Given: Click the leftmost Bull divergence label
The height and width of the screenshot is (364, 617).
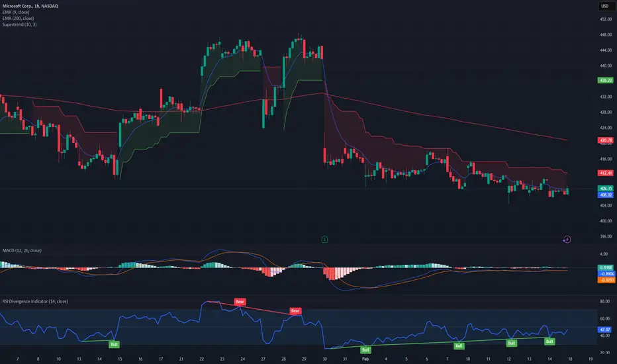Looking at the screenshot, I should (114, 344).
